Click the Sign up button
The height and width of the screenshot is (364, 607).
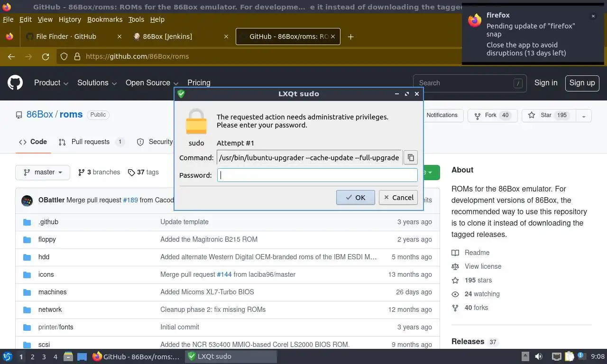582,83
